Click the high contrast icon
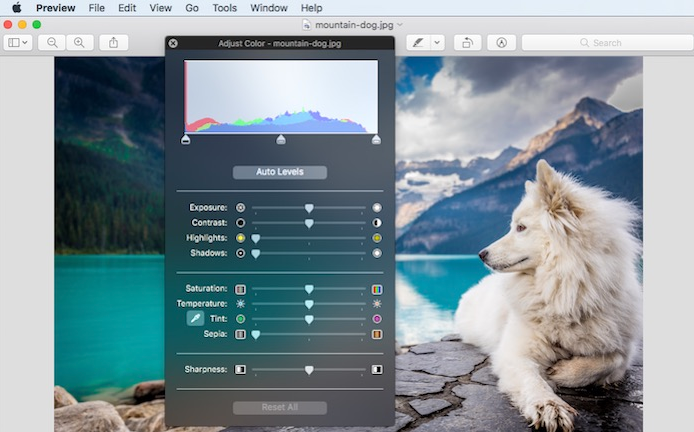The image size is (694, 432). (x=377, y=223)
